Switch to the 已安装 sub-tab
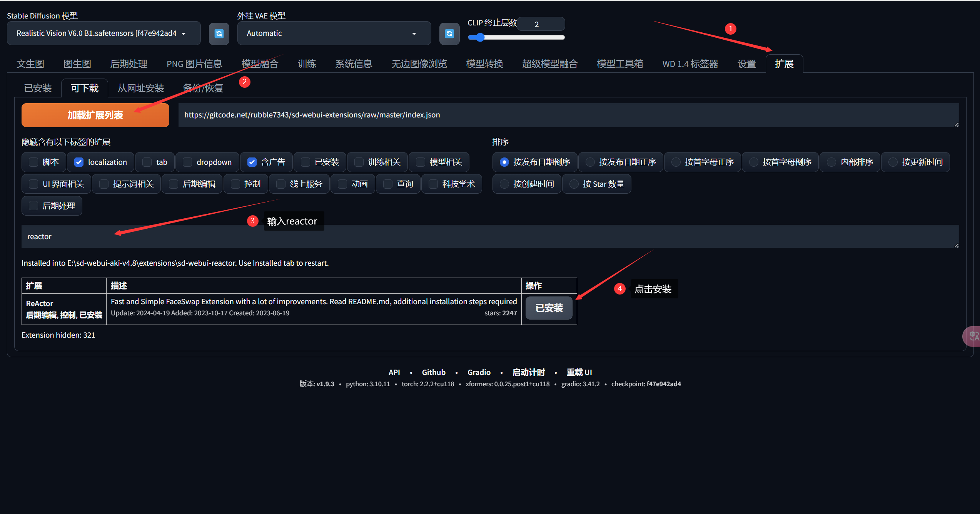The height and width of the screenshot is (514, 980). click(x=38, y=88)
